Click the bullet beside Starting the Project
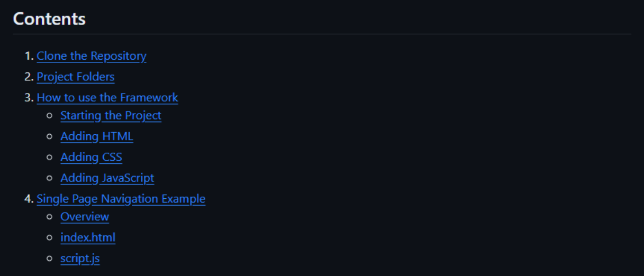Screen dimensions: 644x276 click(x=50, y=115)
